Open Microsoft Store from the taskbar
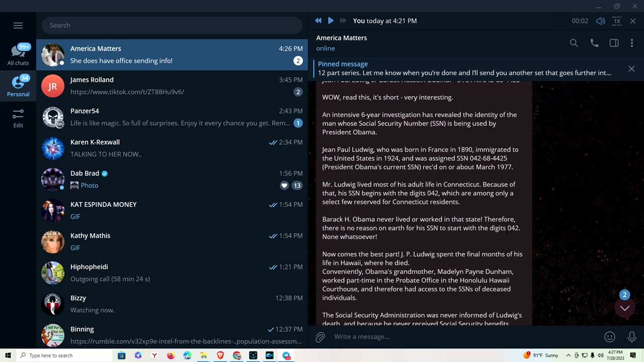This screenshot has width=644, height=362. point(121,355)
